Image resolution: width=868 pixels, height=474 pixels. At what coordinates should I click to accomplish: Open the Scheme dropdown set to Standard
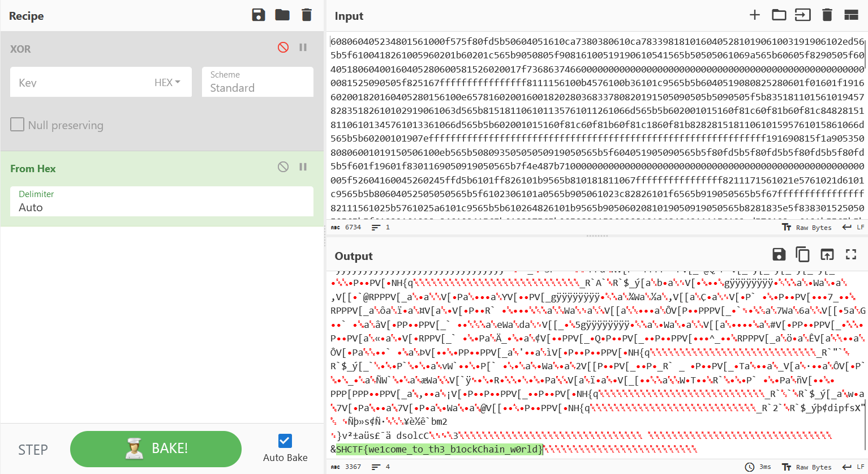(257, 82)
